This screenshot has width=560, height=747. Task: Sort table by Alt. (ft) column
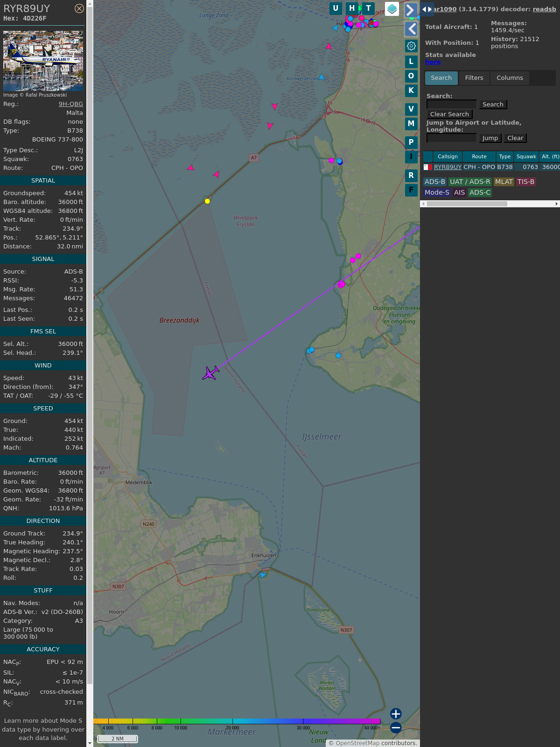point(550,157)
